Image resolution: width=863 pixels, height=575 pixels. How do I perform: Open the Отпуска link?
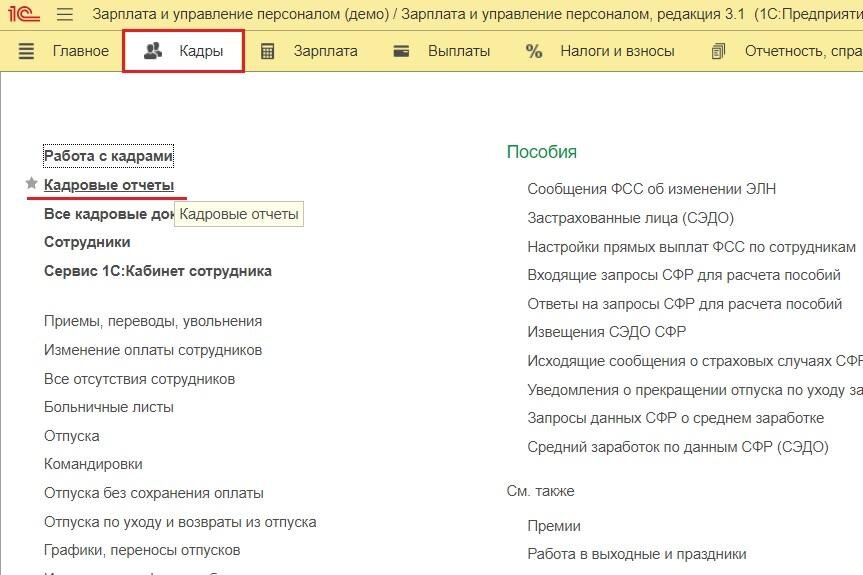tap(72, 436)
